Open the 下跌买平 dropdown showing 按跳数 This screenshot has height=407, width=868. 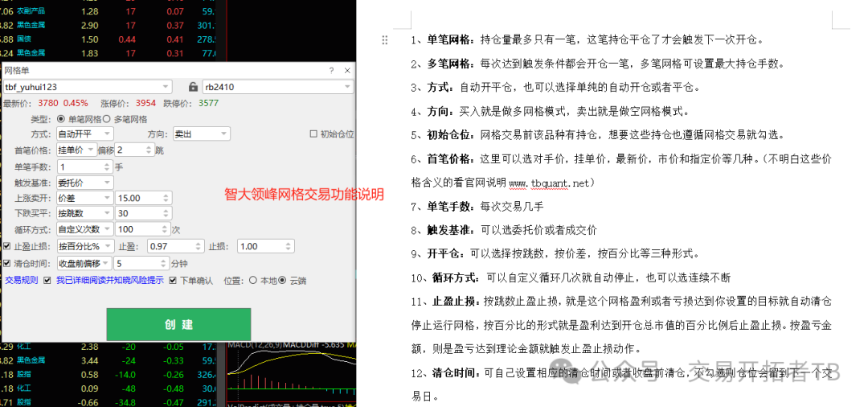click(x=85, y=214)
